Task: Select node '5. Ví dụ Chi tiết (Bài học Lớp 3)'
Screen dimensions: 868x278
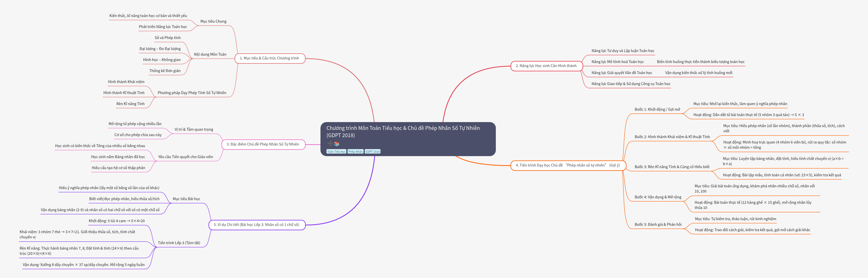Action: tap(256, 225)
